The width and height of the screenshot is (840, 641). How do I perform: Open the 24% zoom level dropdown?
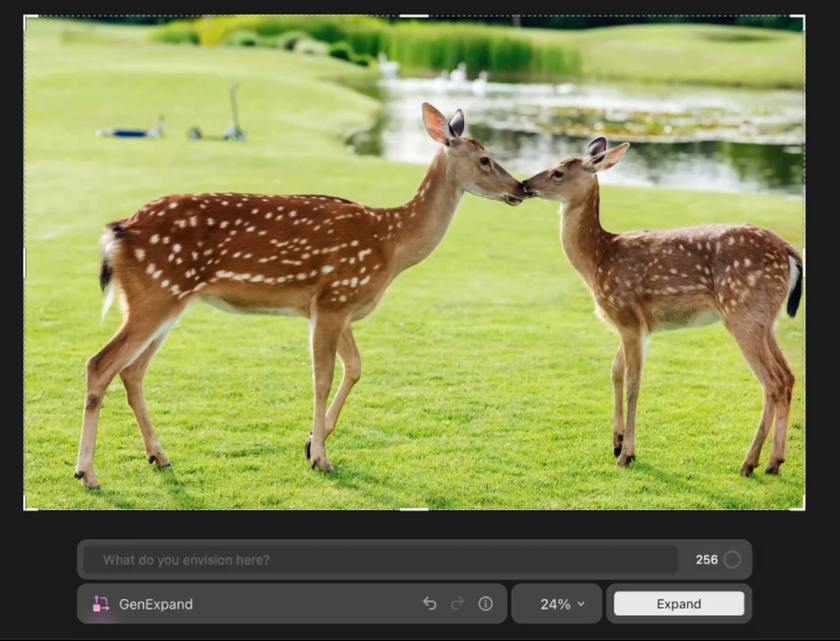coord(556,603)
